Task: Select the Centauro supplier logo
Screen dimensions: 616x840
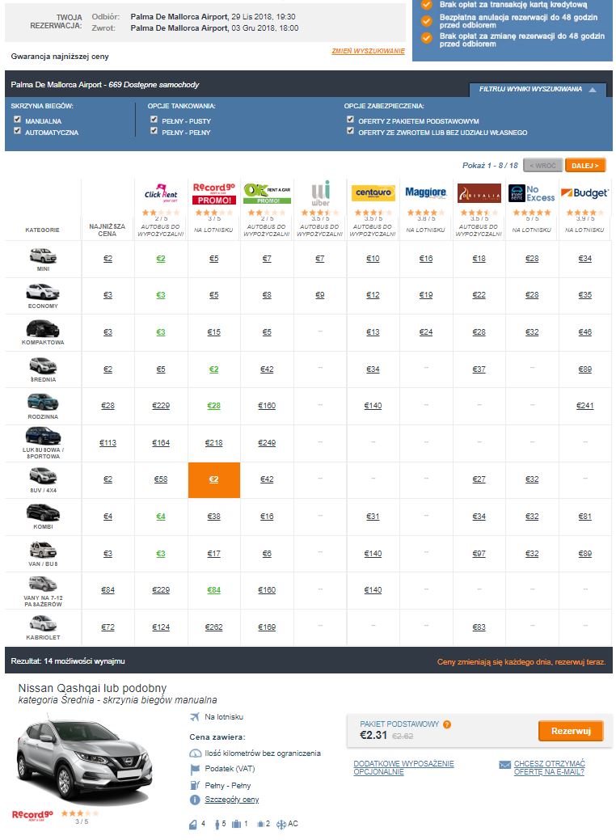Action: tap(373, 193)
